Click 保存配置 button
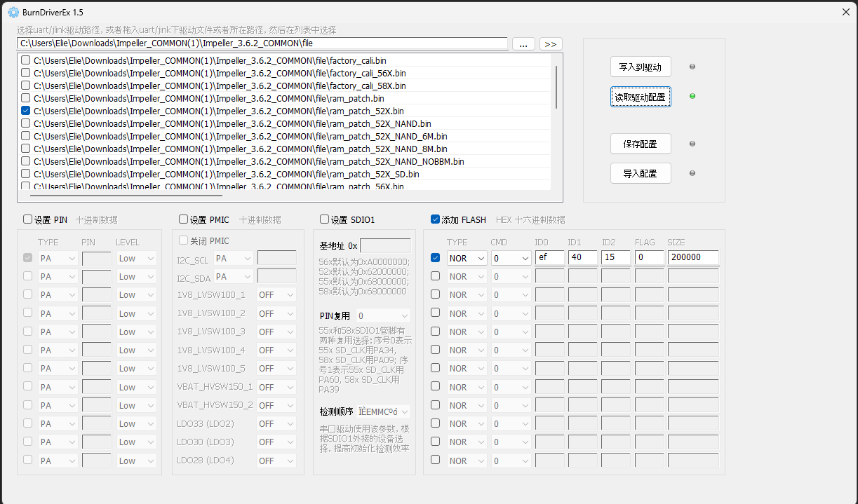858x504 pixels. pyautogui.click(x=641, y=144)
